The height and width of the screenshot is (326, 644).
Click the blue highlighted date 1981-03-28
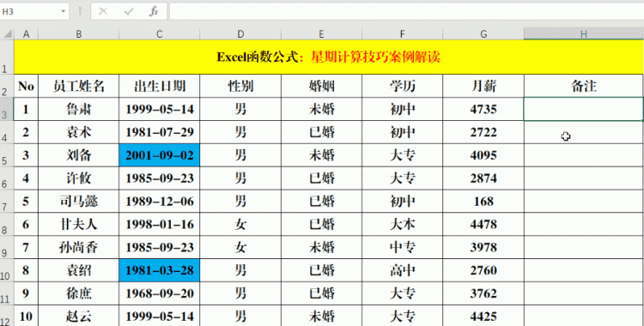click(x=160, y=270)
